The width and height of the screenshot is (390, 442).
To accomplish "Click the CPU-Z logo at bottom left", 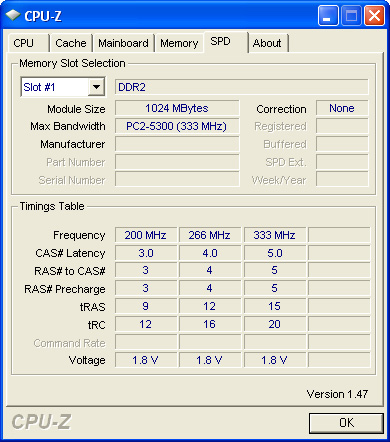I will click(x=41, y=422).
